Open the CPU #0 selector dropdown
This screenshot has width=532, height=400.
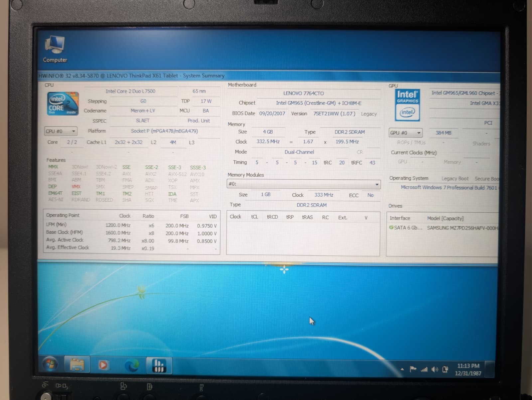click(61, 131)
